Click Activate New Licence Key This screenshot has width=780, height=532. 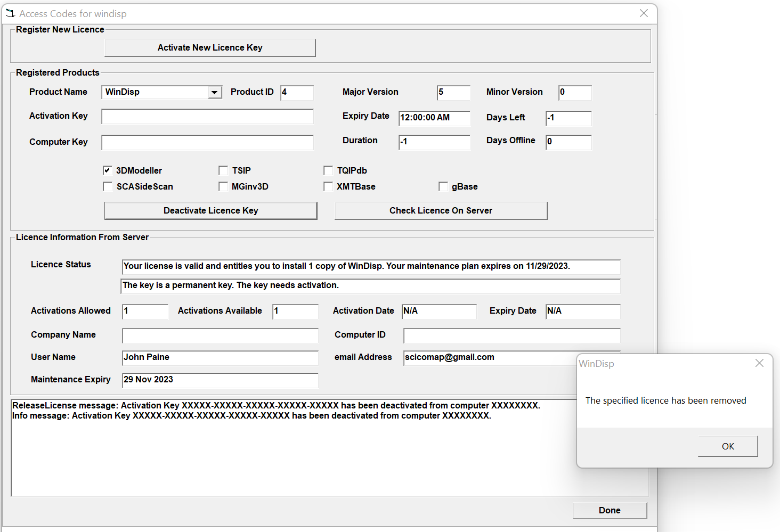(210, 47)
